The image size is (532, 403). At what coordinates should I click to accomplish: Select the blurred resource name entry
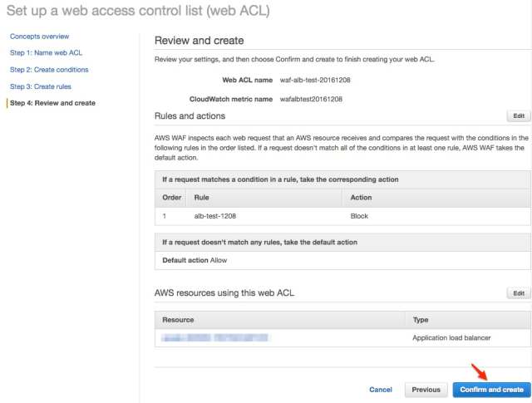(214, 337)
